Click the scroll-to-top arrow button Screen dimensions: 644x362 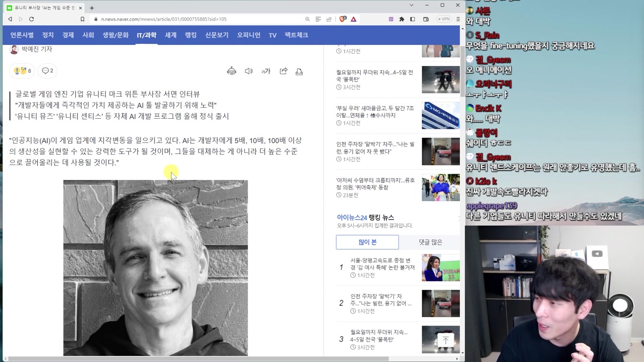pos(445,340)
